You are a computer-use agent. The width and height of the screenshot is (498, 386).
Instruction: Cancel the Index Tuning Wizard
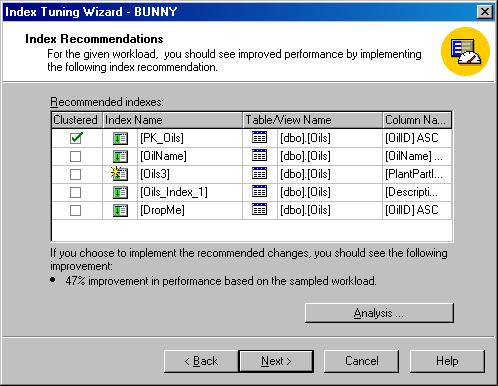[361, 361]
